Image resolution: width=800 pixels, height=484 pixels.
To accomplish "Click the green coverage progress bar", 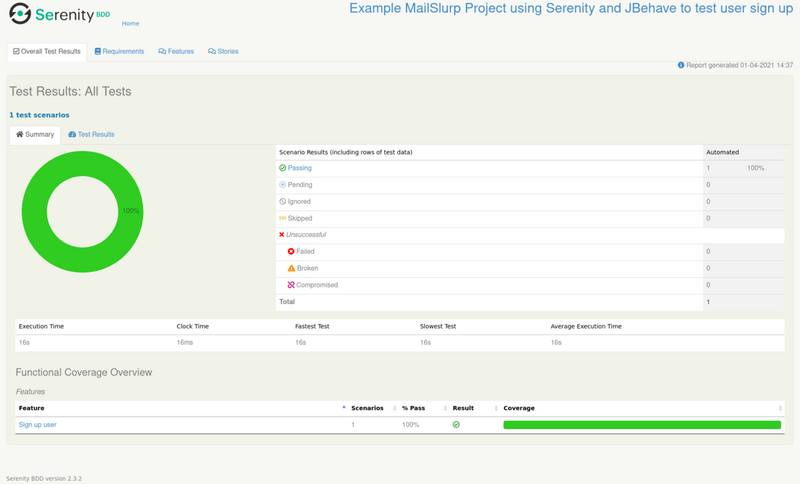I will pyautogui.click(x=641, y=425).
